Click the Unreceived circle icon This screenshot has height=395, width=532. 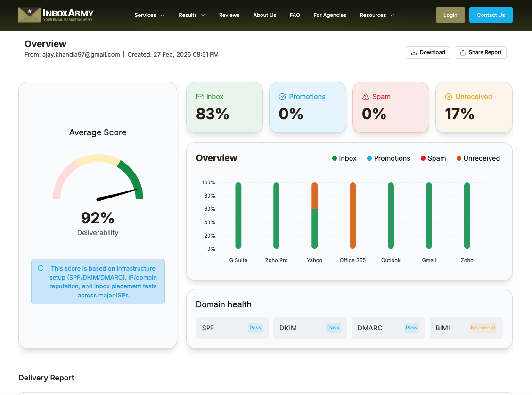click(448, 96)
